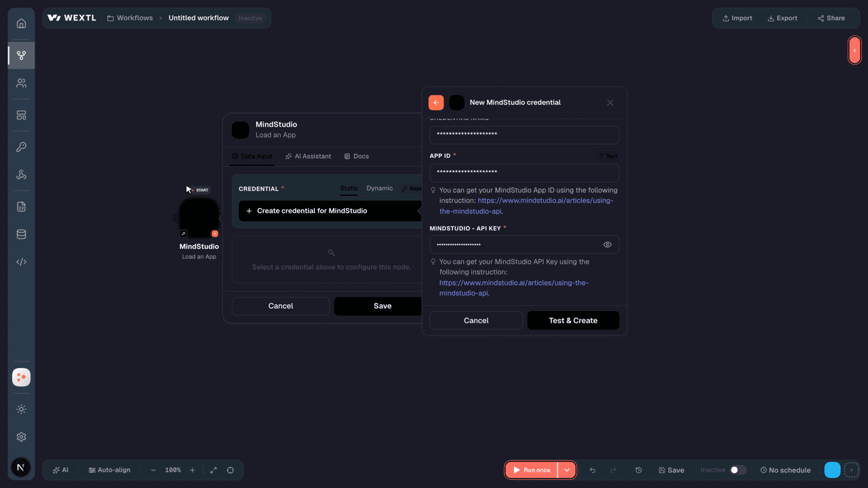The height and width of the screenshot is (488, 868).
Task: Open version history clock icon
Action: coord(639,470)
